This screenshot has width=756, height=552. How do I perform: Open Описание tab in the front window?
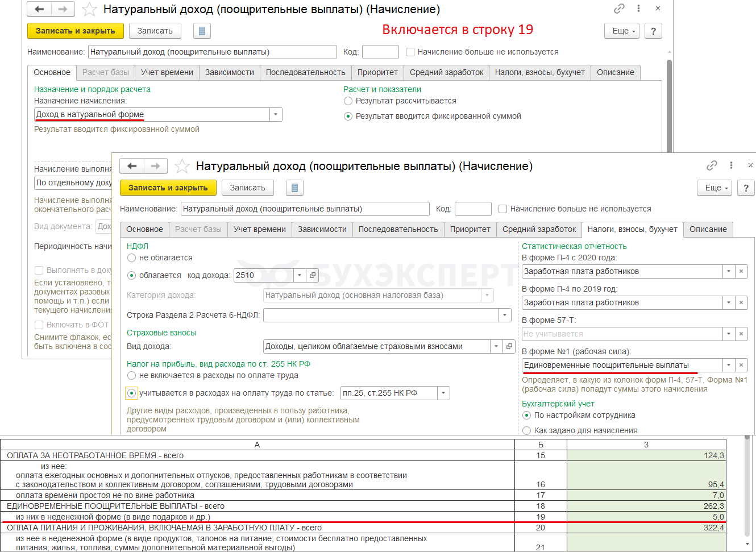tap(708, 229)
